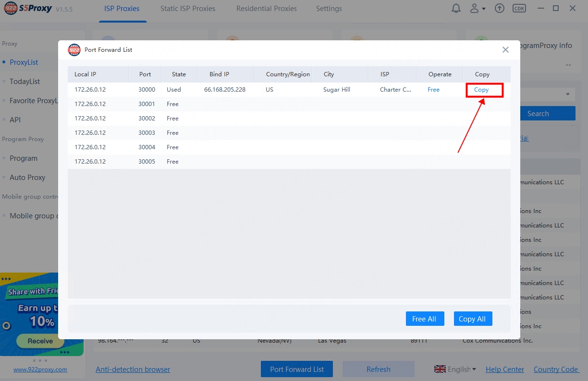588x381 pixels.
Task: Expand the dropdown above the Search button
Action: (x=567, y=94)
